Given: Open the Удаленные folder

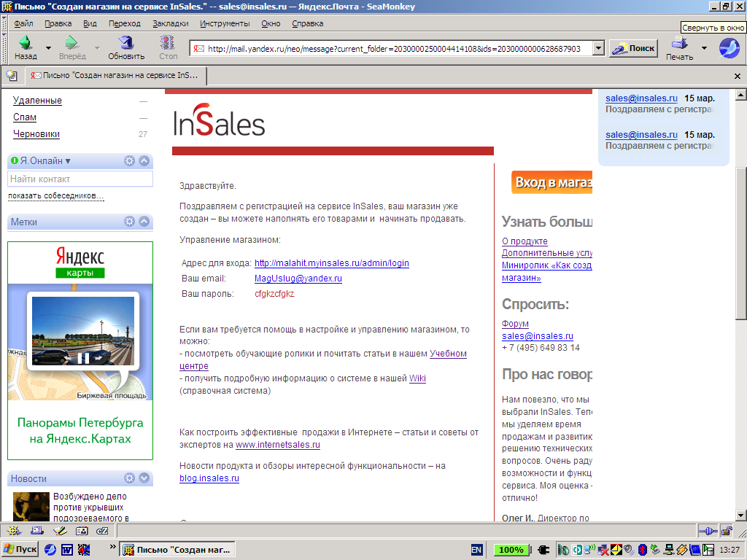Looking at the screenshot, I should pyautogui.click(x=37, y=101).
